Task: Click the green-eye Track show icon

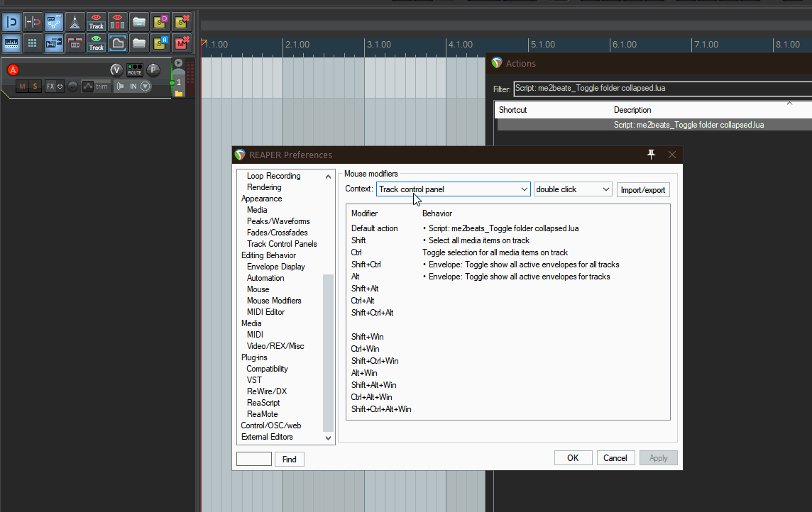Action: [96, 43]
